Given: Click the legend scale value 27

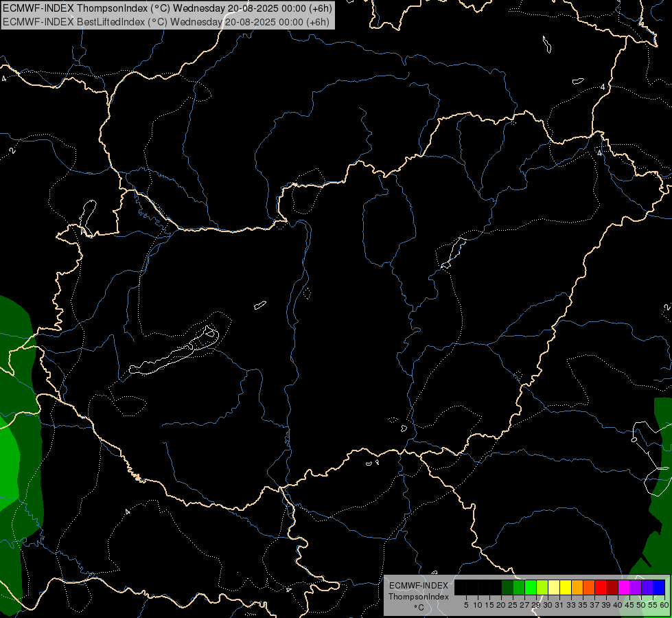Looking at the screenshot, I should (525, 605).
